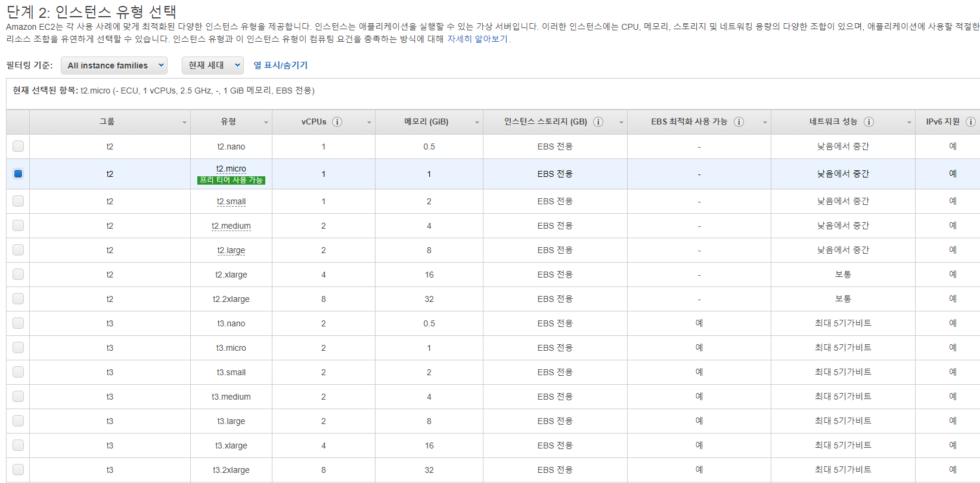Click 낮음에서 중간 in the t2.large row

click(843, 250)
